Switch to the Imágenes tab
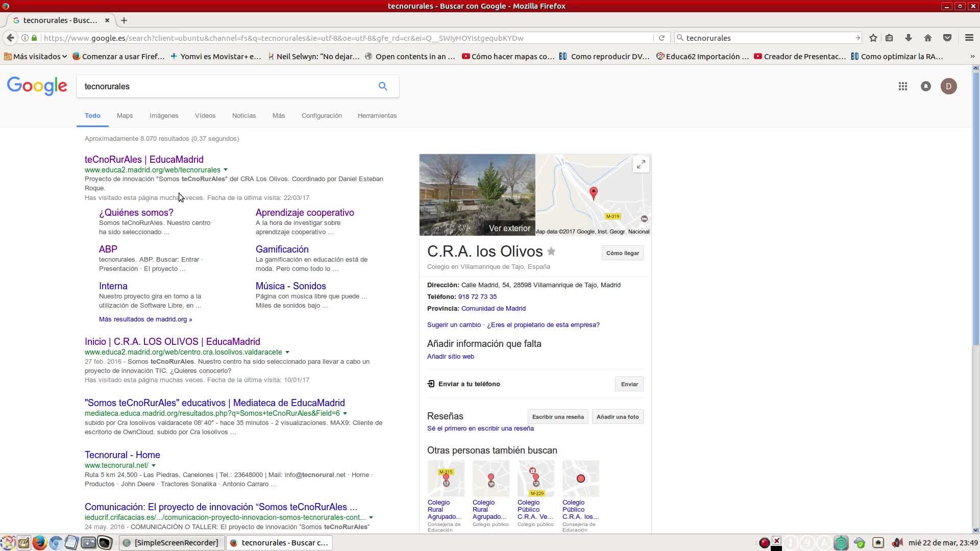The height and width of the screenshot is (551, 980). click(163, 116)
